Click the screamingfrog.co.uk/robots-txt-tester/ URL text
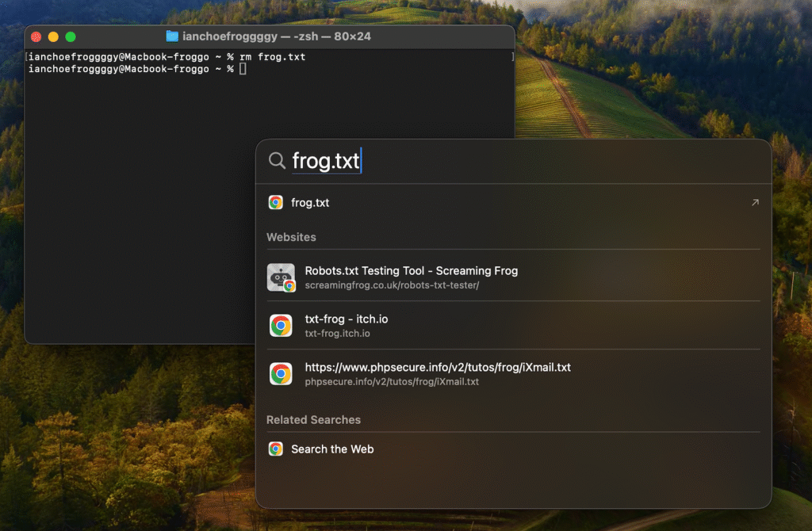Viewport: 812px width, 531px height. [x=392, y=285]
